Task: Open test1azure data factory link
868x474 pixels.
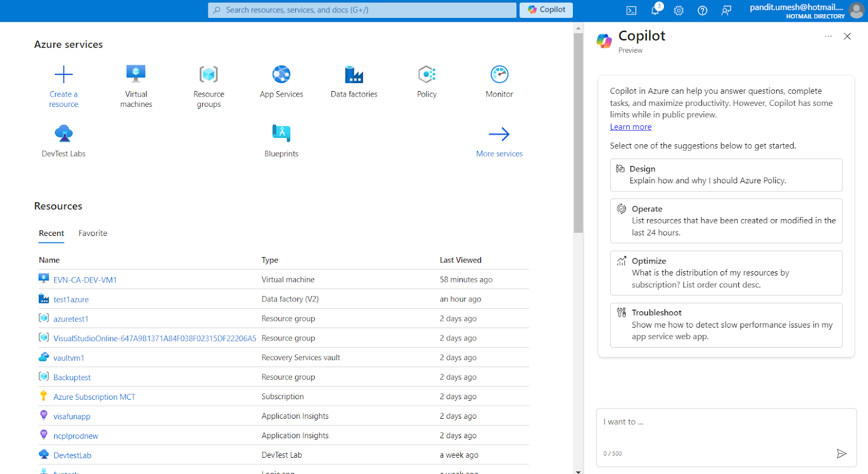Action: pyautogui.click(x=71, y=299)
